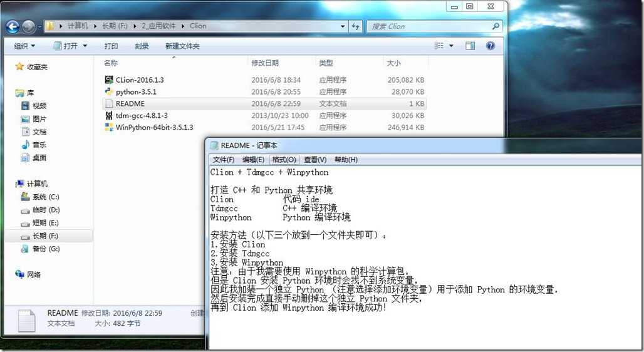Expand the 打开 button dropdown arrow

pyautogui.click(x=85, y=46)
